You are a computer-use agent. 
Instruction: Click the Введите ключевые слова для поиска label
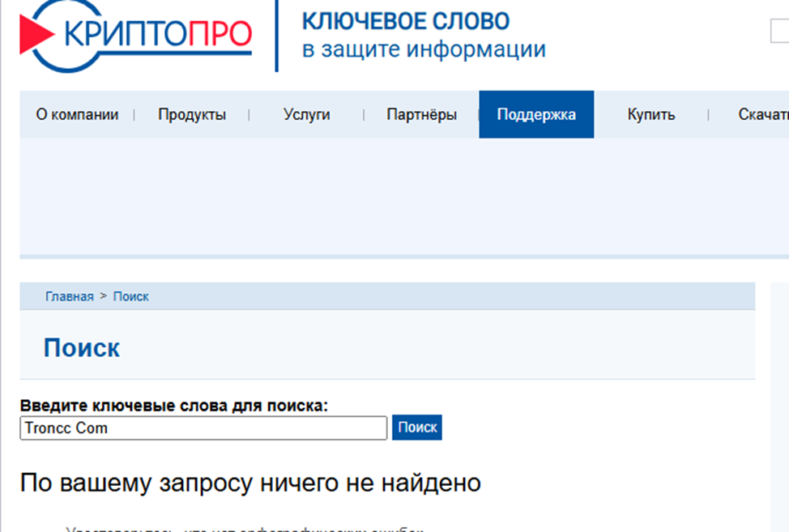click(173, 406)
